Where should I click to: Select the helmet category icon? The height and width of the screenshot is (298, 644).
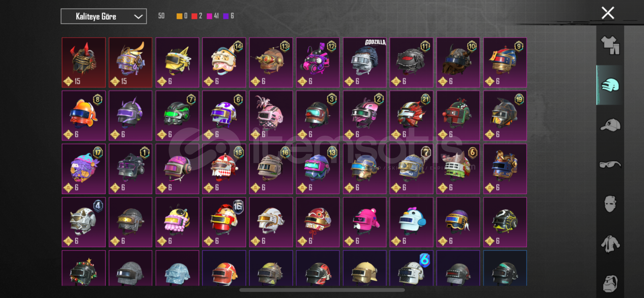pos(610,85)
